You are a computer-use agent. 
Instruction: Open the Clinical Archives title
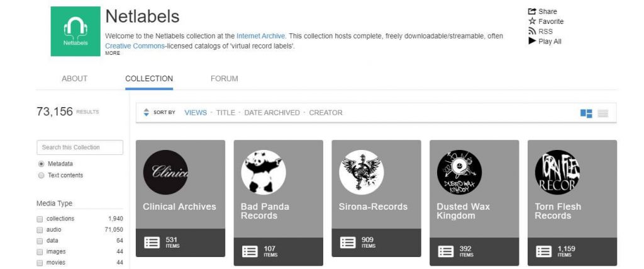[x=179, y=207]
